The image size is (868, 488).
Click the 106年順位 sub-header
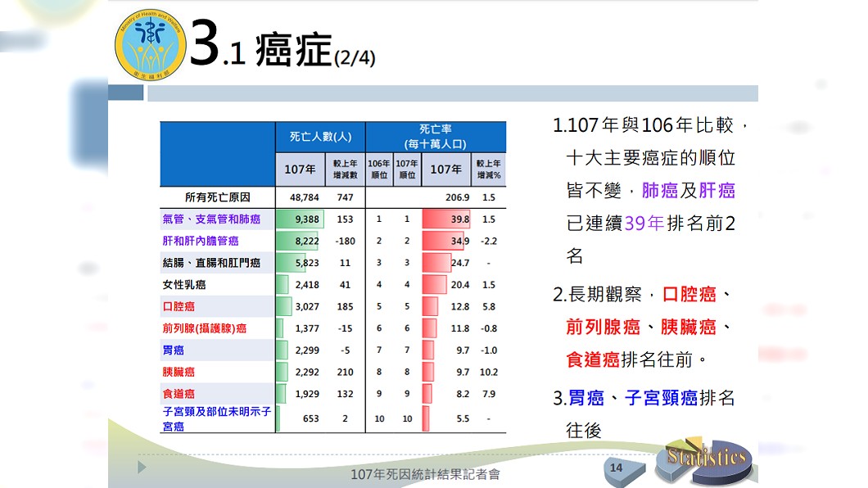pos(379,169)
